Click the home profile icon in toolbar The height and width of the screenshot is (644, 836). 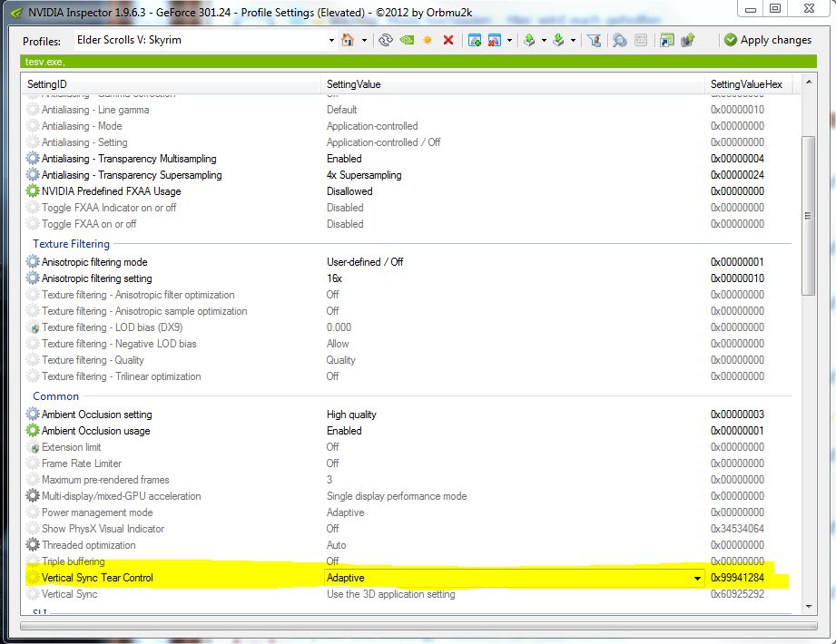coord(347,40)
